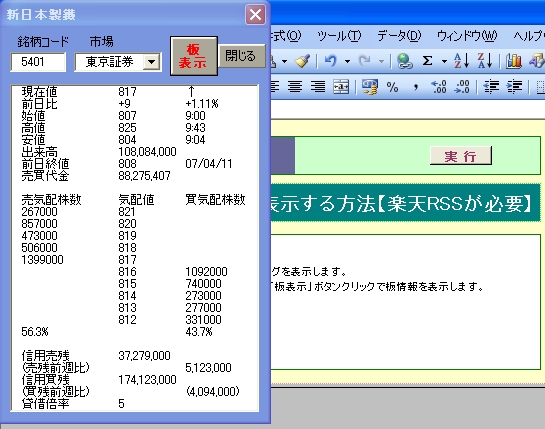Click the 売買代金 value 88,275,407
The height and width of the screenshot is (429, 545).
click(x=144, y=176)
